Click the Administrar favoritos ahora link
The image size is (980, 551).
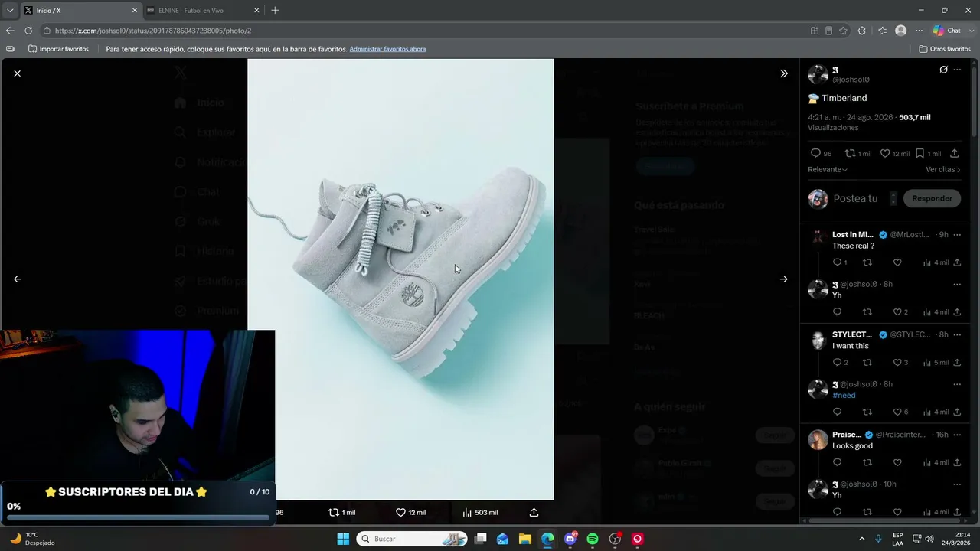387,49
